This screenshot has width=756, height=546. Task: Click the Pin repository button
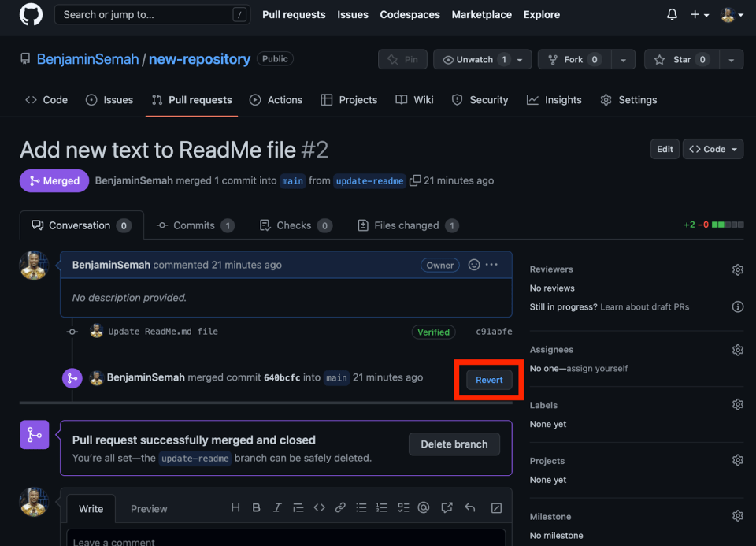pos(402,59)
